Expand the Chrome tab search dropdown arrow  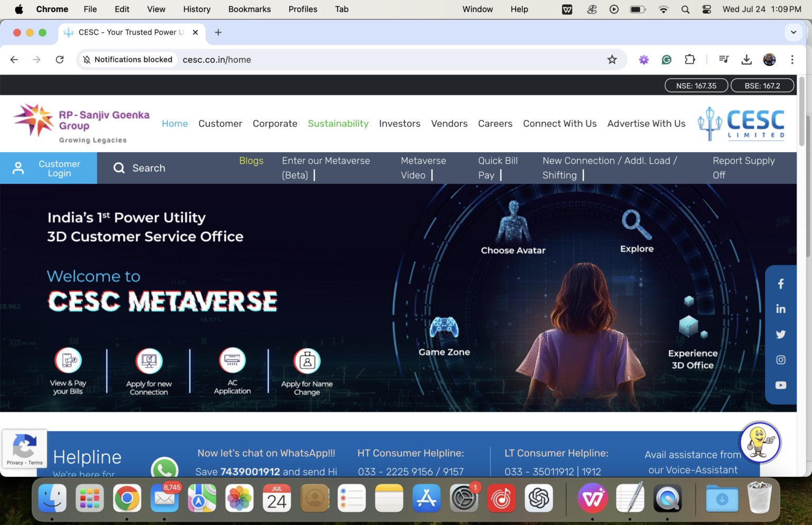coord(793,32)
